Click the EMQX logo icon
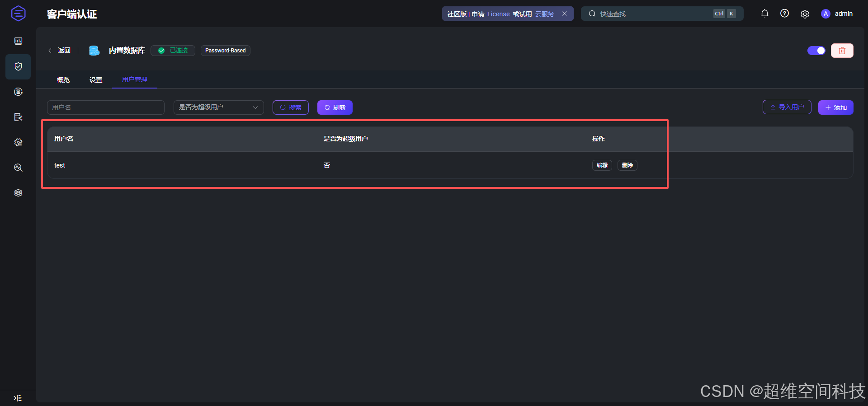This screenshot has width=868, height=406. click(x=18, y=14)
